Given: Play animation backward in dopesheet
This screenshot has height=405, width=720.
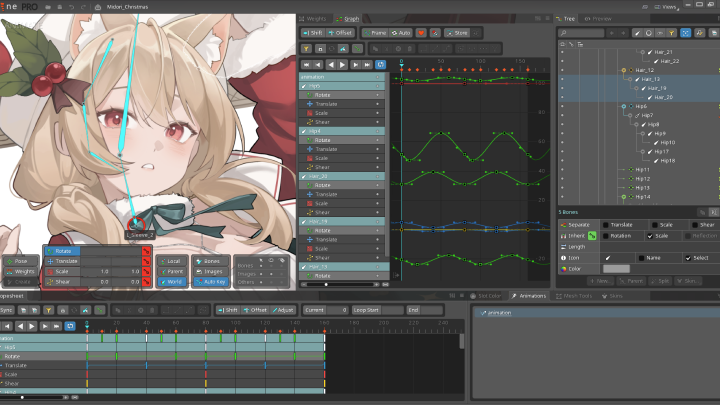Looking at the screenshot, I should coord(20,326).
